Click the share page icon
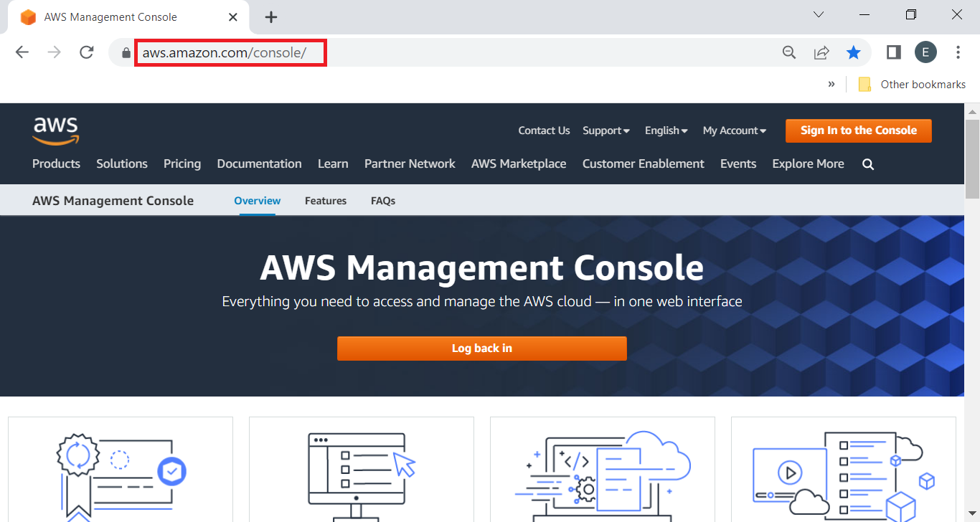This screenshot has width=980, height=522. coord(821,52)
